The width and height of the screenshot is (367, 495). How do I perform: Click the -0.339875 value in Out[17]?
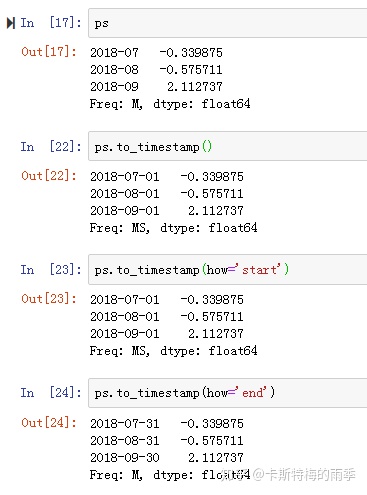click(x=191, y=53)
